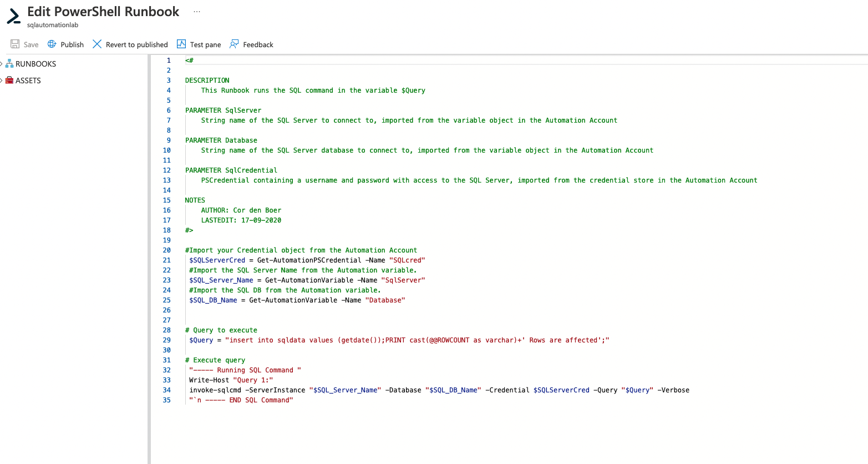Expand the RUNBOOKS tree node arrow
This screenshot has width=868, height=464.
pos(2,64)
